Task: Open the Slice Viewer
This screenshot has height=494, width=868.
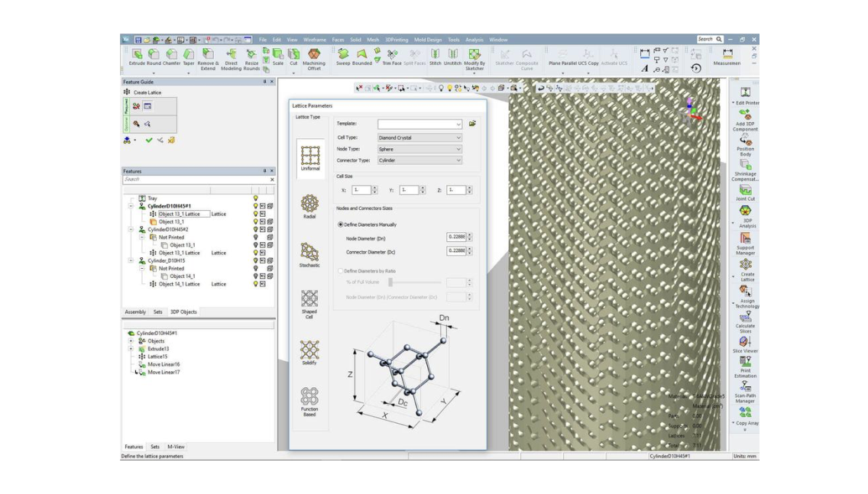Action: (x=745, y=344)
